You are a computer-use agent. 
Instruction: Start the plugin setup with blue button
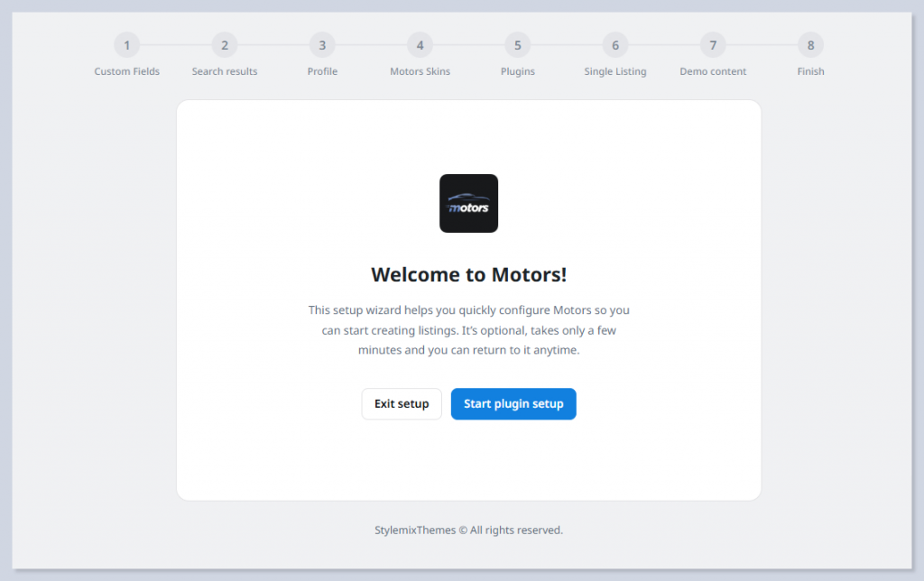pos(513,404)
